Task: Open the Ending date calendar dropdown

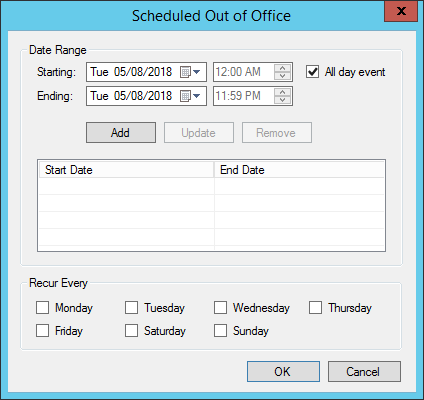Action: tap(190, 96)
